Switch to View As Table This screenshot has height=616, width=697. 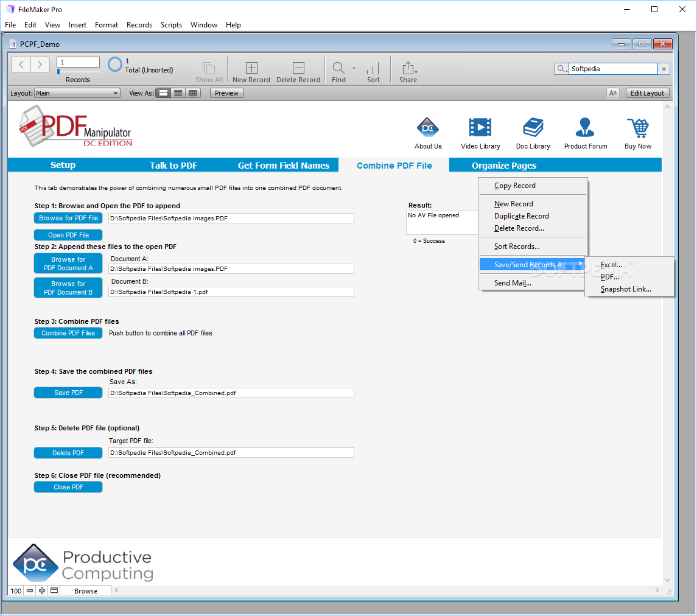point(193,93)
